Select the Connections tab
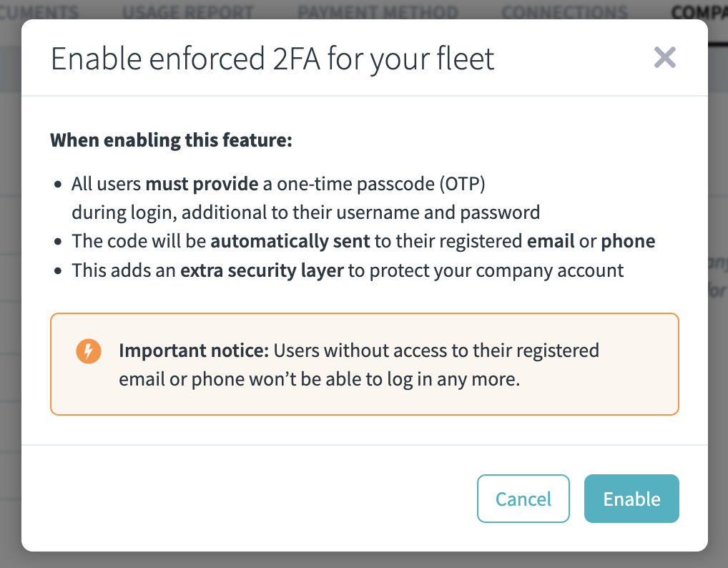The height and width of the screenshot is (568, 728). (564, 12)
